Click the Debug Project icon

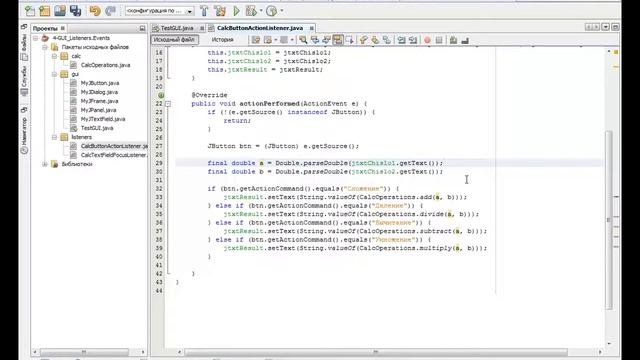coord(251,11)
